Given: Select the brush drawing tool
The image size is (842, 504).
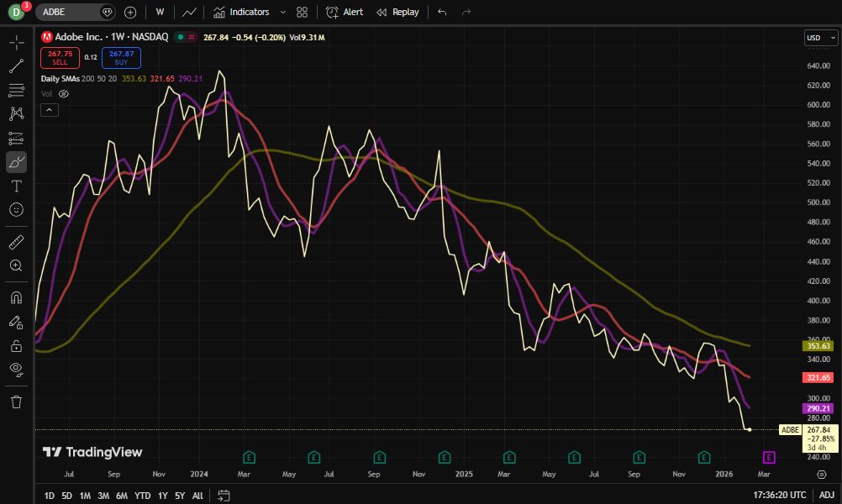Looking at the screenshot, I should (16, 162).
